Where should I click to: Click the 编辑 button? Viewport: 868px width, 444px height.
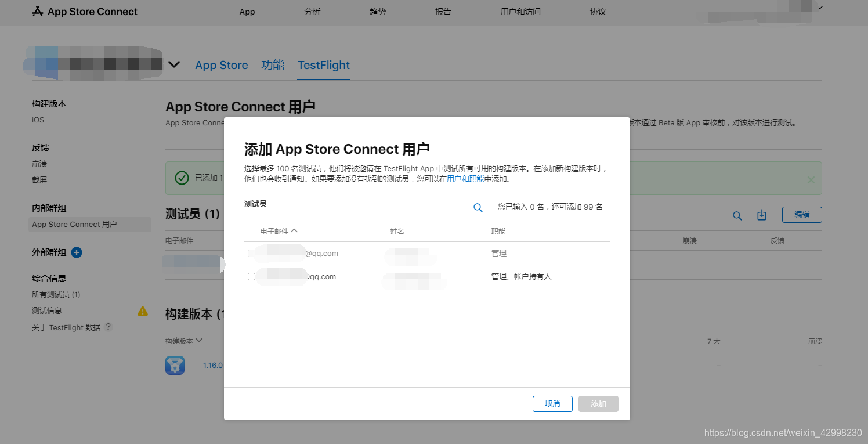[802, 214]
